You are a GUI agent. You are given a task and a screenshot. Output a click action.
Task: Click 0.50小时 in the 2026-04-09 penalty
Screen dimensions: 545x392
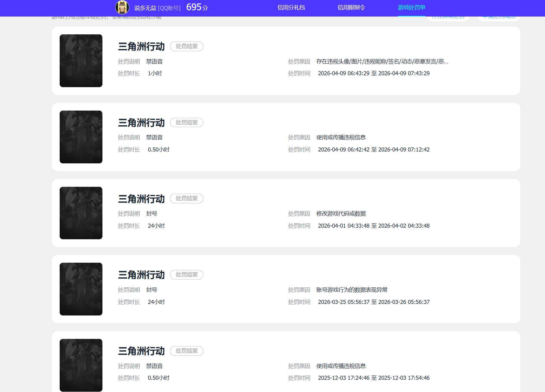[x=159, y=150]
